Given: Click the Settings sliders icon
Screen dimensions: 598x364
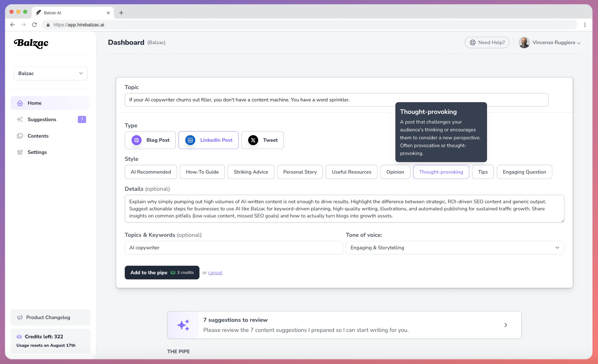Looking at the screenshot, I should tap(20, 152).
